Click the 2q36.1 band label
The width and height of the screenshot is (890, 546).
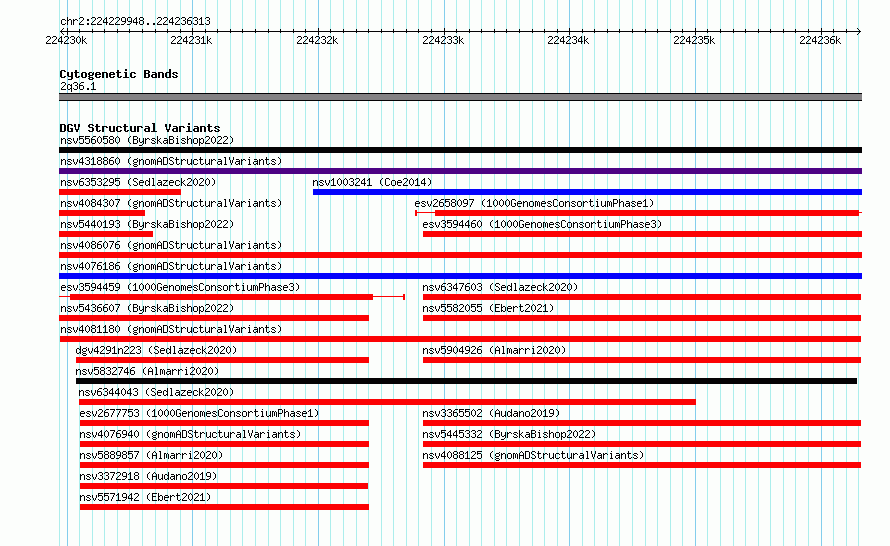point(78,86)
